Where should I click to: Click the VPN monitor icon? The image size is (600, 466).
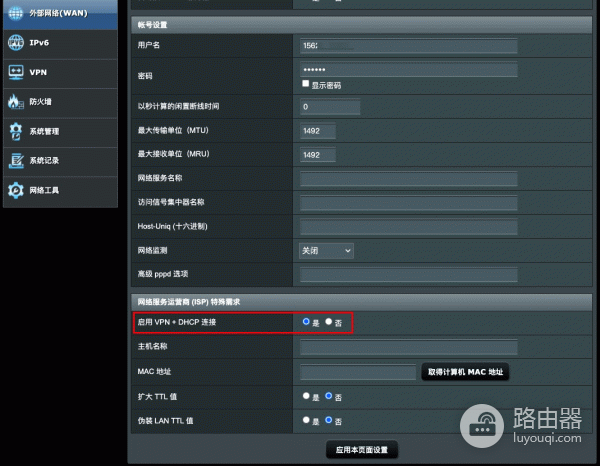tap(16, 72)
